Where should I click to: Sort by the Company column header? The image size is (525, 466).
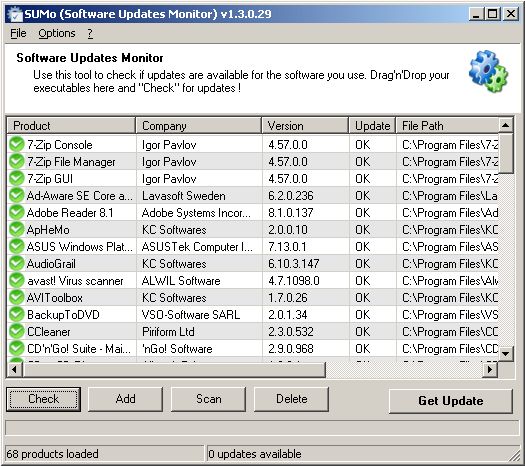coord(199,126)
